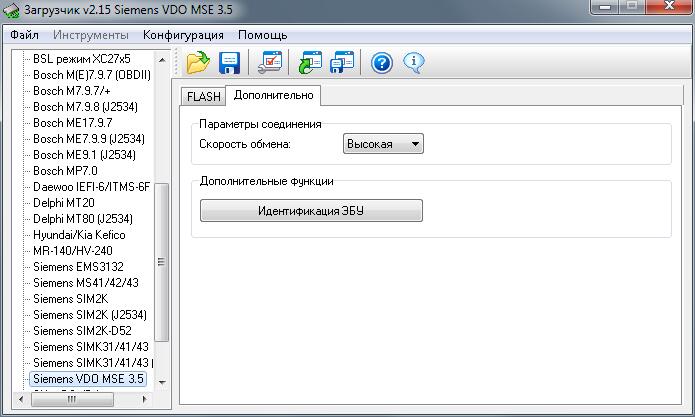
Task: Select the first Siemens SIMK31/41/43 entry
Action: coord(91,347)
